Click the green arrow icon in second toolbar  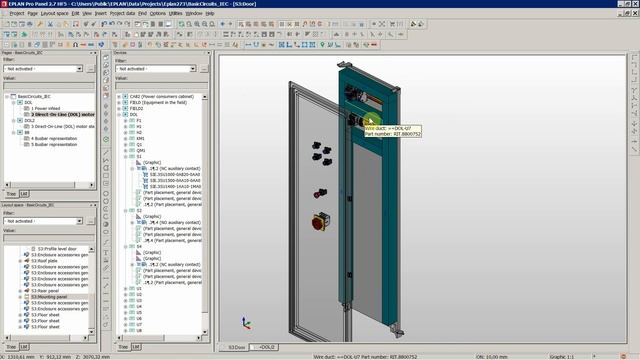tap(24, 34)
